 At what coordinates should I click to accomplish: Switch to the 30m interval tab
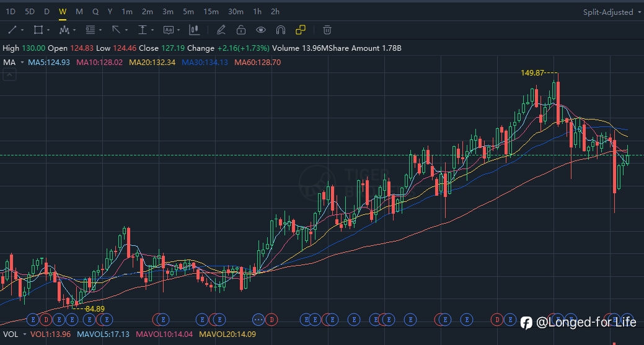[236, 12]
